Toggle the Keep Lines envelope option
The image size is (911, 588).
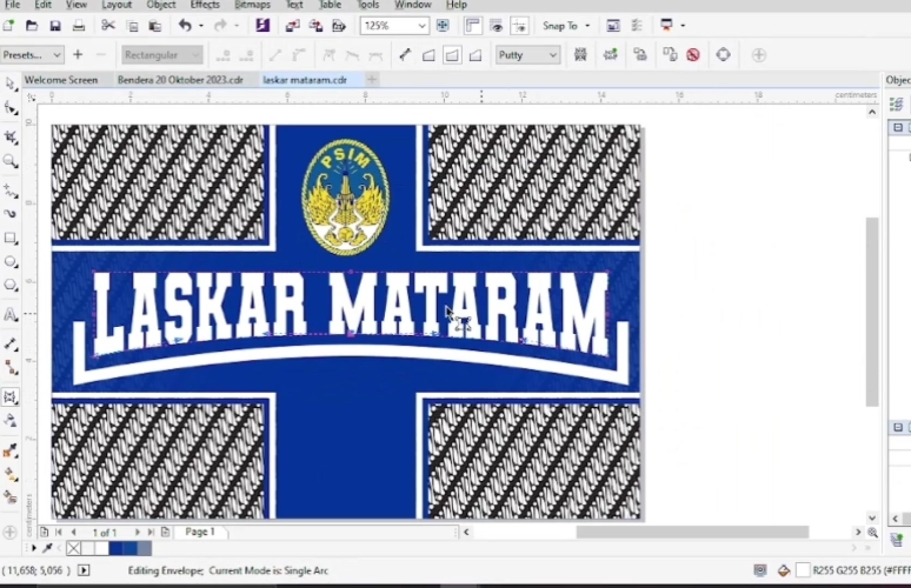click(x=580, y=55)
